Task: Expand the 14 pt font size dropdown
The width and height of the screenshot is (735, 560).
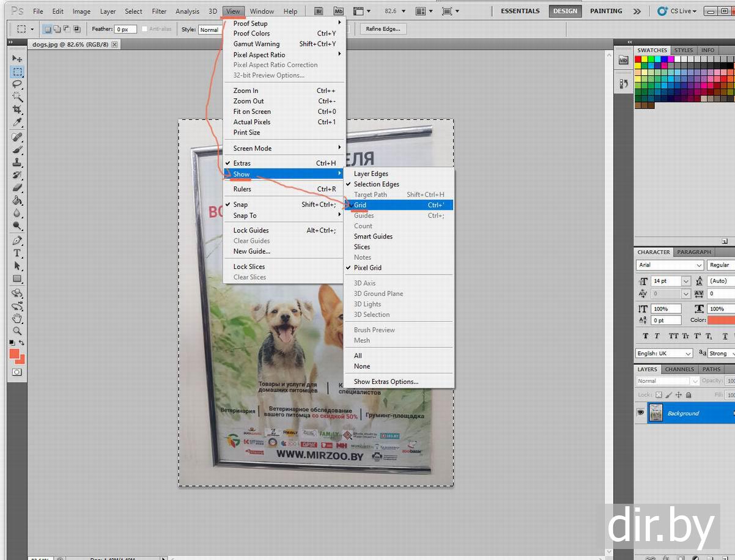Action: point(685,281)
